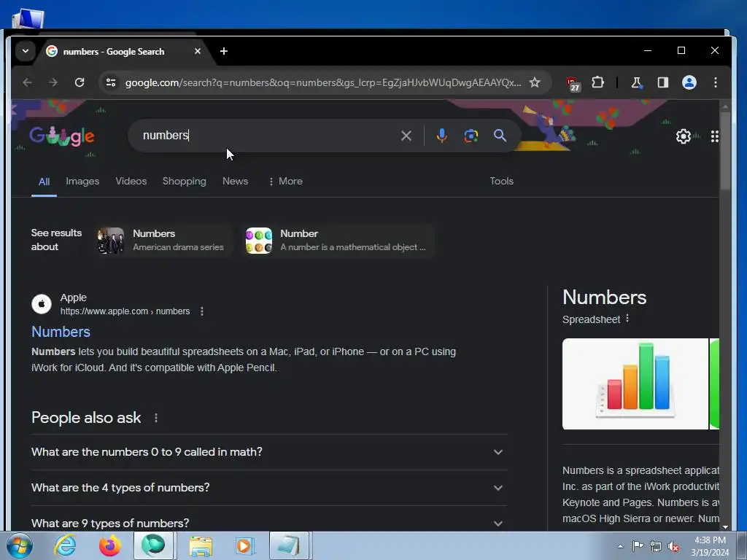
Task: Open Chrome Labs flask icon
Action: click(636, 83)
